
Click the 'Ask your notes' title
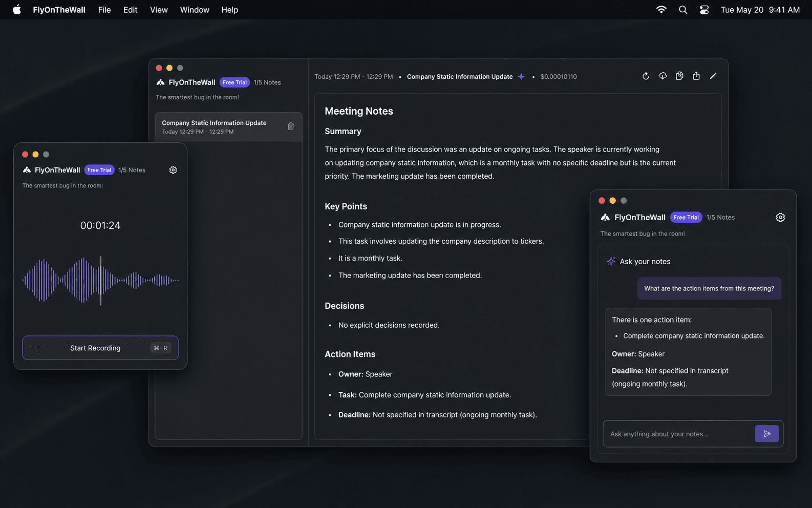pos(645,261)
